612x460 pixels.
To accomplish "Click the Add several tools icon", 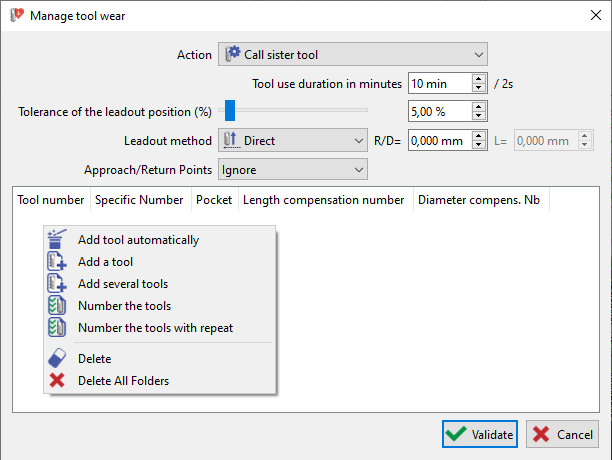I will click(57, 284).
